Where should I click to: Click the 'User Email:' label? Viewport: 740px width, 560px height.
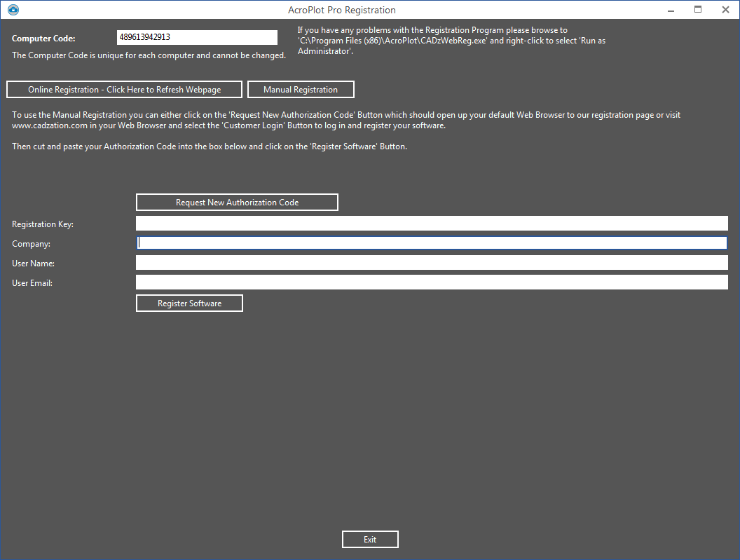click(x=32, y=283)
